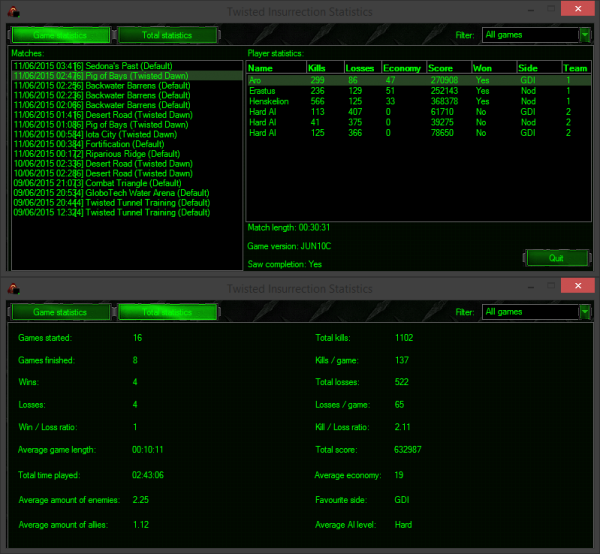Close the lower statistics window

(x=578, y=285)
